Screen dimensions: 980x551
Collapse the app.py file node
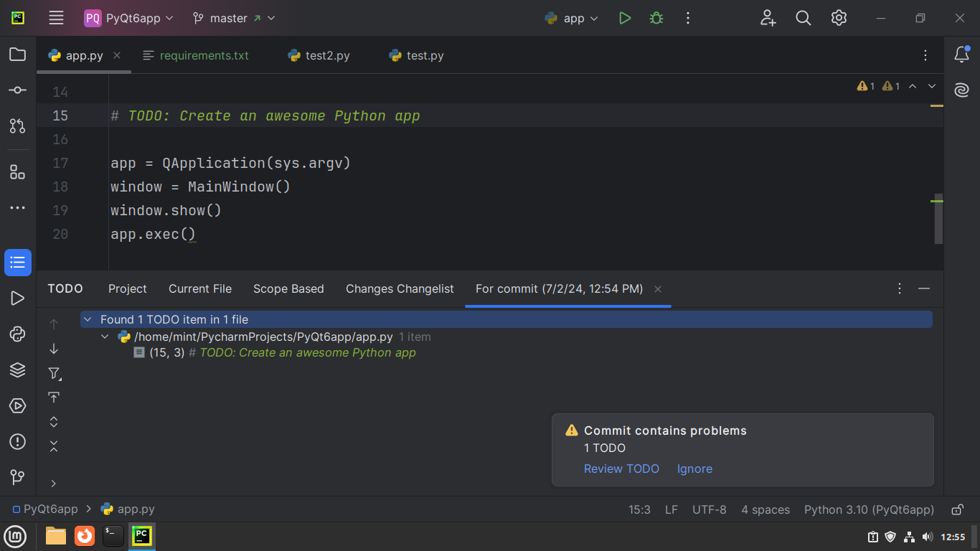[105, 336]
